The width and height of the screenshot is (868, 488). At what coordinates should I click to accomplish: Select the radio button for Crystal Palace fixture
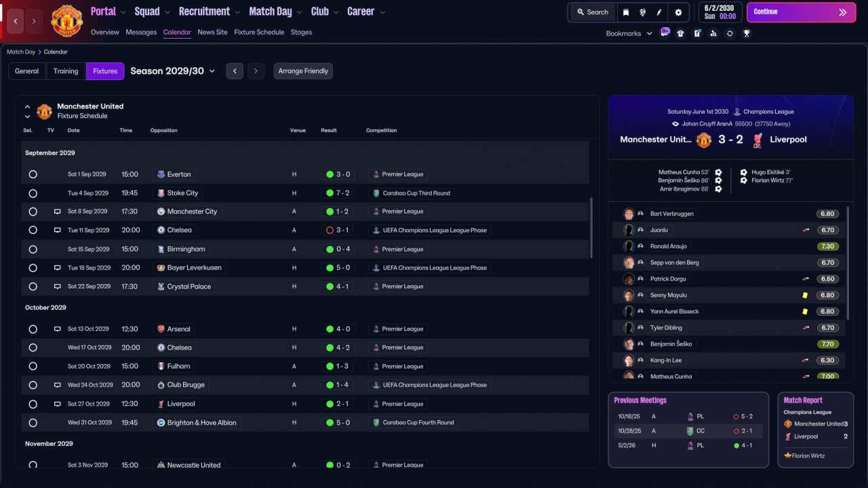point(33,287)
